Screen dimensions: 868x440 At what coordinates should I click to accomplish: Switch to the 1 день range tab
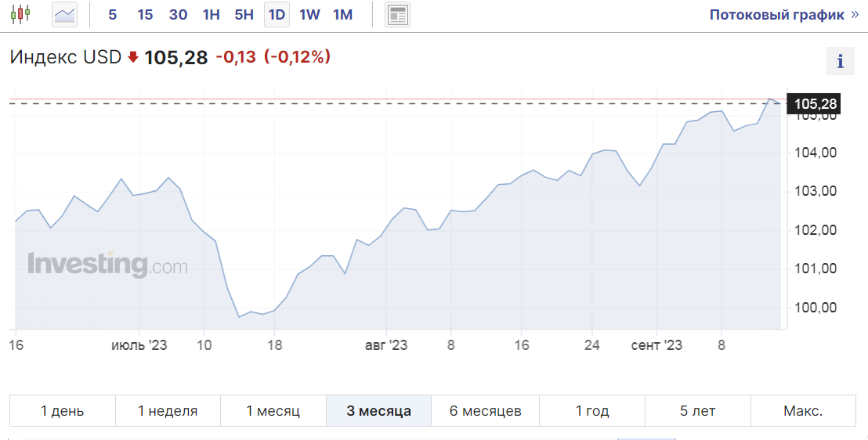(63, 411)
